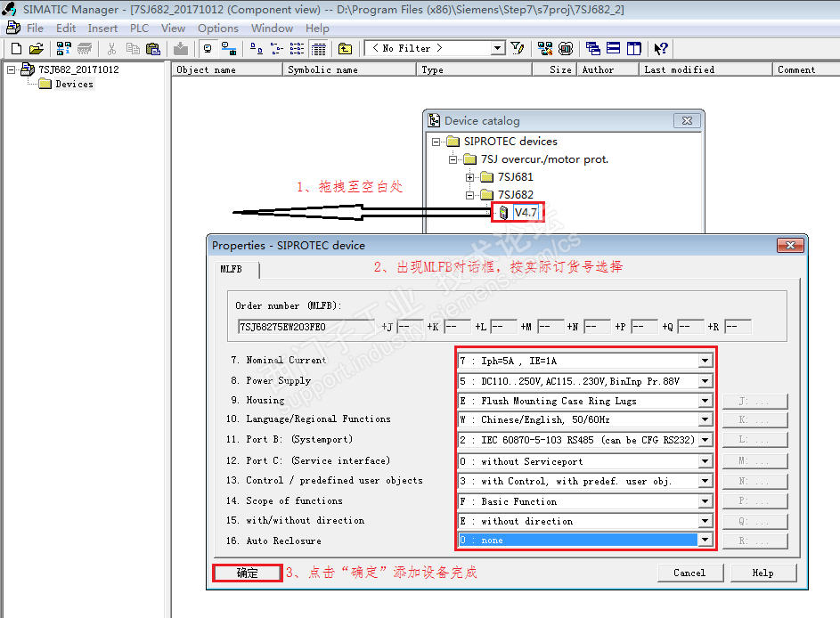Open the Nominal Current dropdown
The height and width of the screenshot is (618, 840).
pyautogui.click(x=705, y=361)
